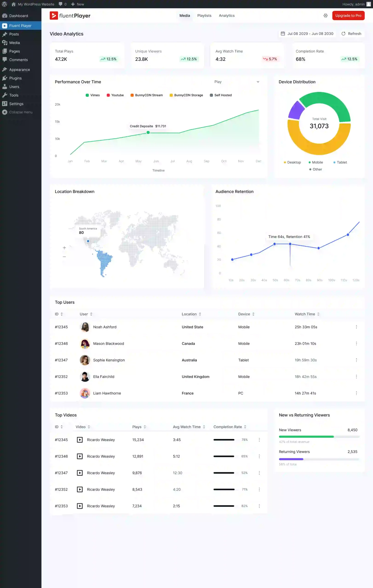Image resolution: width=373 pixels, height=588 pixels.
Task: Switch to the Playlists tab
Action: point(204,15)
